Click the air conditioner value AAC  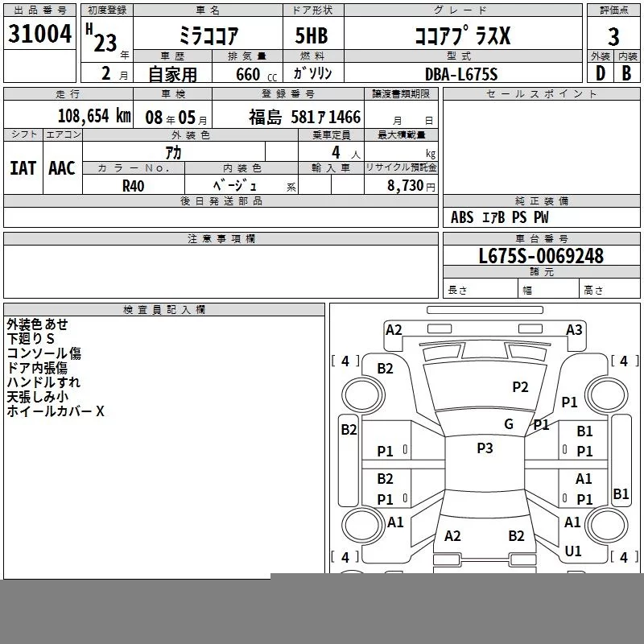pyautogui.click(x=62, y=168)
